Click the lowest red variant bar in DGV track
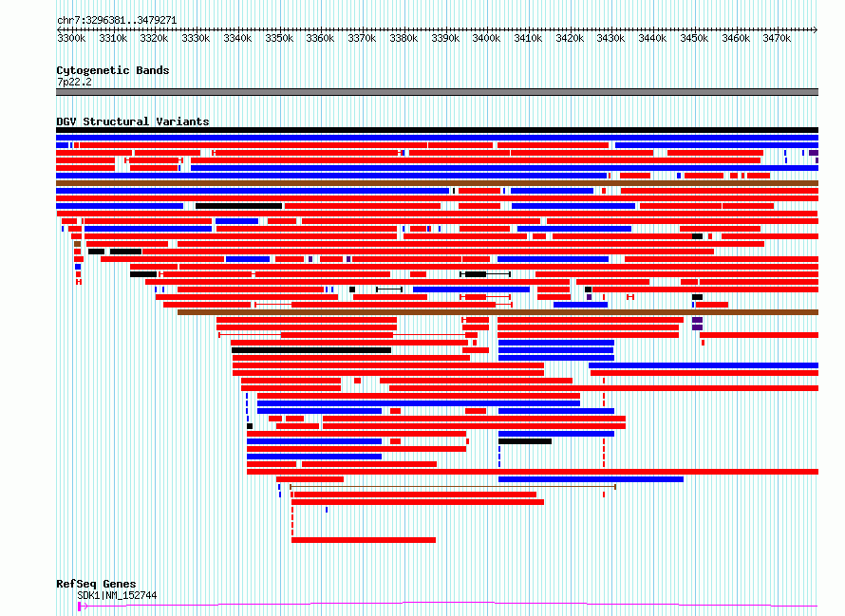Screen dimensions: 845x616 click(x=364, y=540)
